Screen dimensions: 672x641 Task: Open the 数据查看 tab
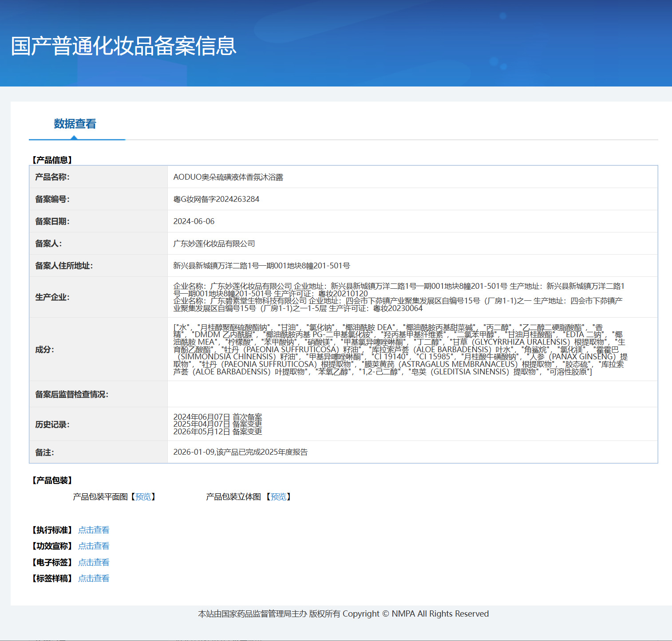click(x=75, y=124)
